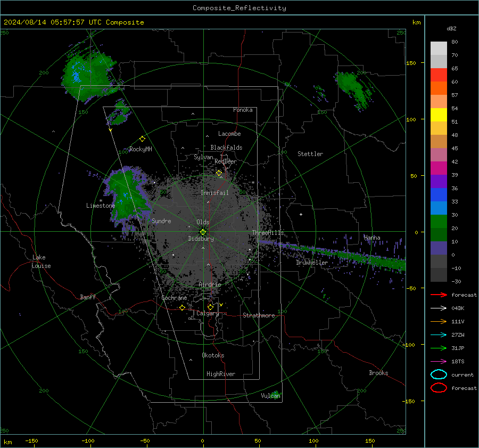Screen dimensions: 479x448
Task: Click the Airdrie label
Action: [210, 284]
